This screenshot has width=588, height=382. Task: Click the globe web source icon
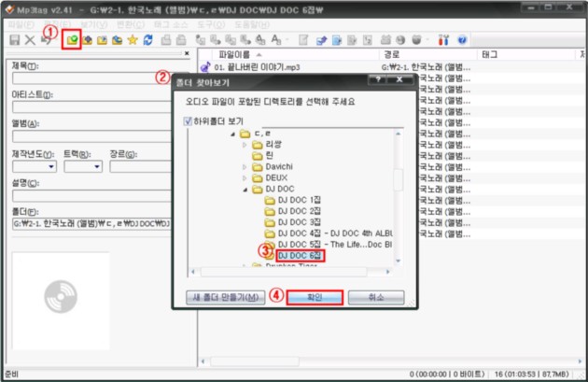point(400,40)
